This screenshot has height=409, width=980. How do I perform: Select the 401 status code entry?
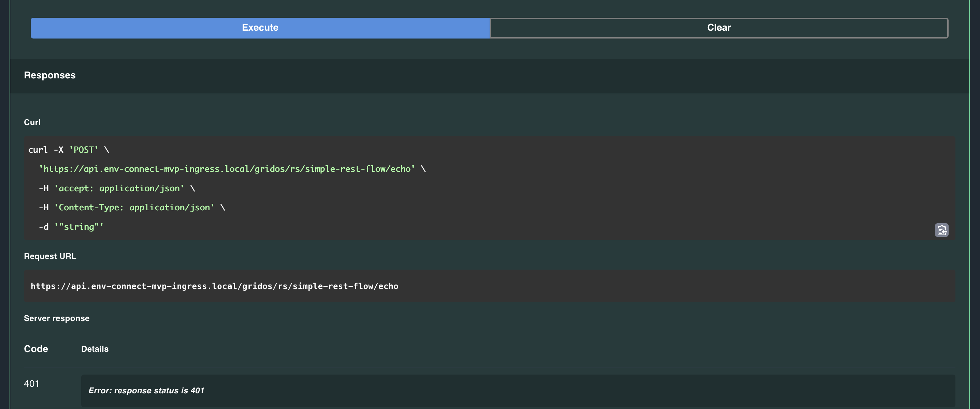point(32,383)
